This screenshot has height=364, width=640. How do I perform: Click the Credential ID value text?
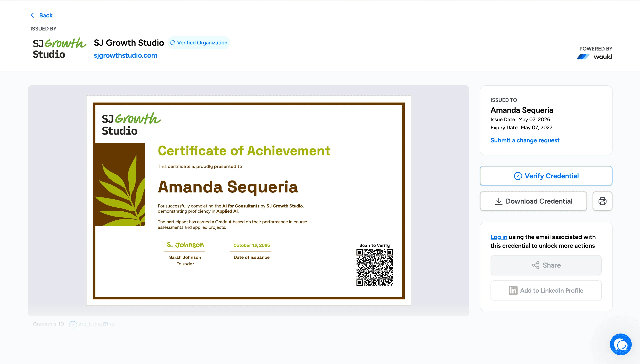pyautogui.click(x=97, y=324)
